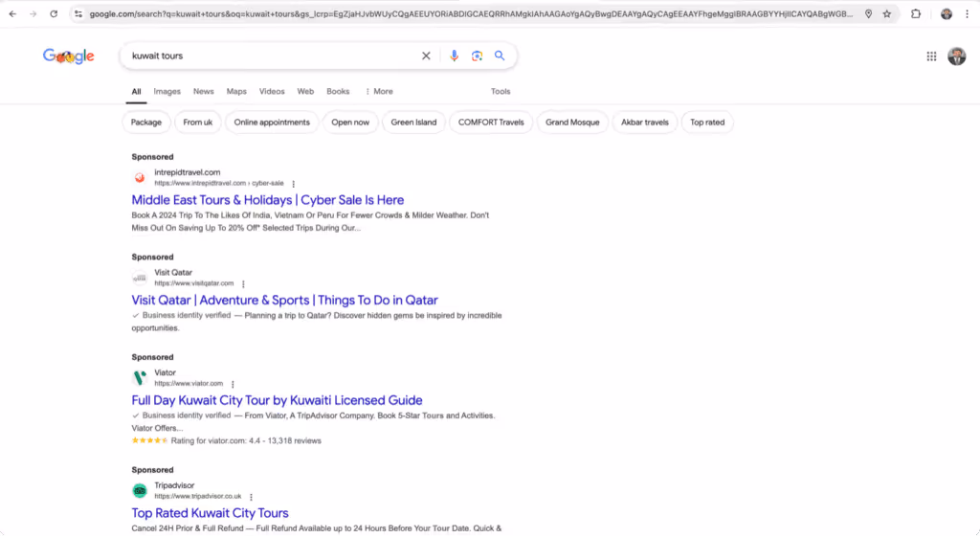This screenshot has height=538, width=980.
Task: Open site information icon in address bar
Action: (78, 13)
